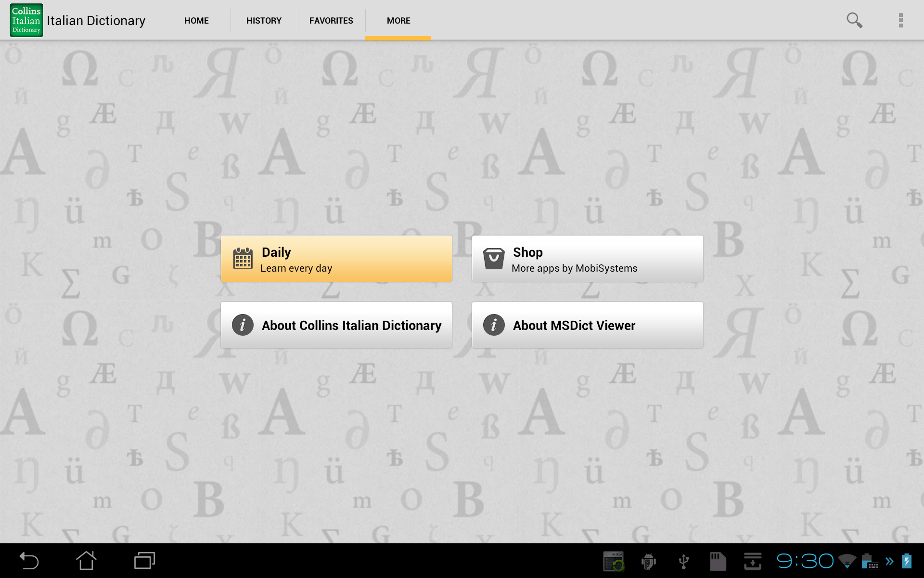Open About Collins Italian Dictionary

click(x=336, y=325)
